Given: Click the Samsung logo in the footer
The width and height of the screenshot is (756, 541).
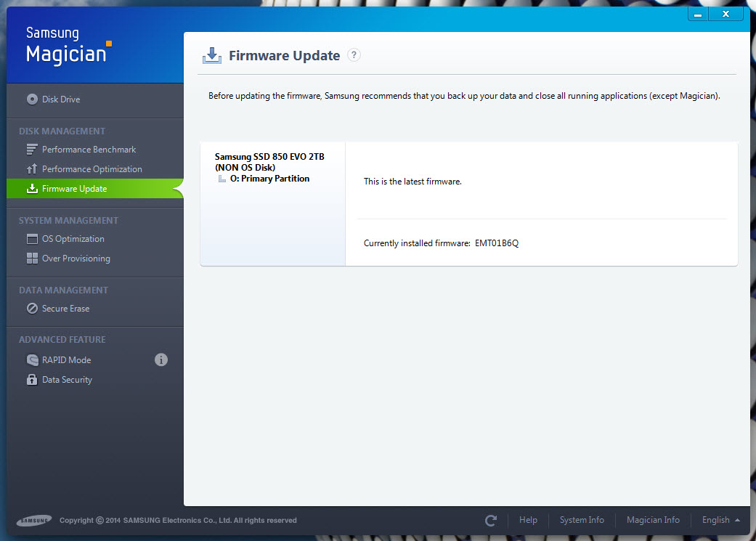Looking at the screenshot, I should point(34,520).
